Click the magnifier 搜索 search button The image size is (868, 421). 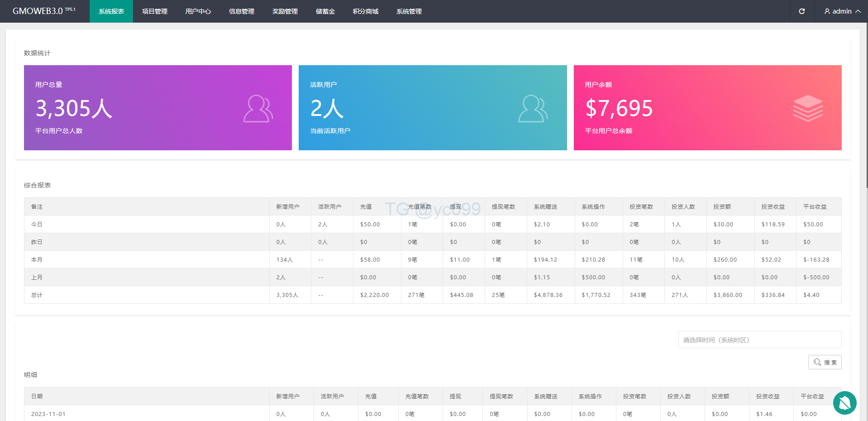pos(825,362)
